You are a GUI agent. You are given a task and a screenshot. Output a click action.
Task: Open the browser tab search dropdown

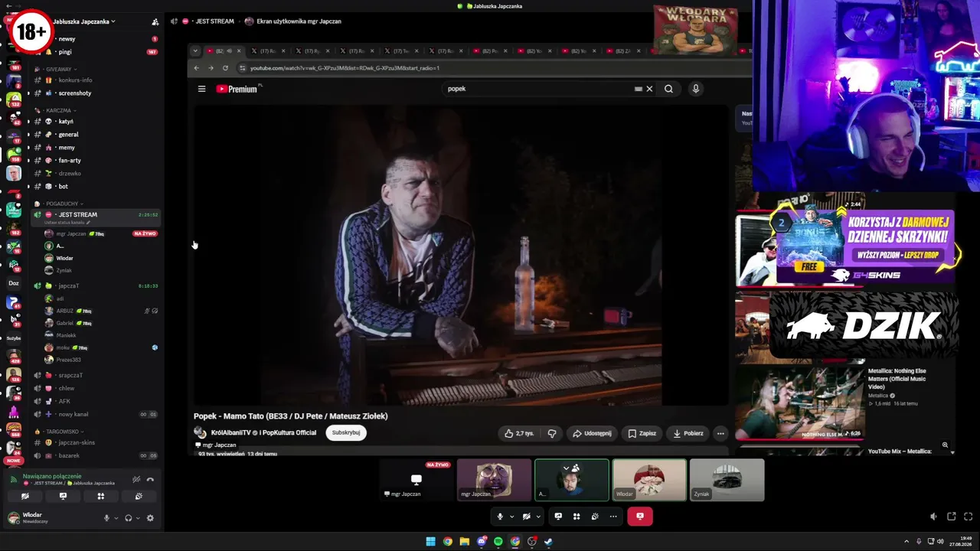click(x=195, y=51)
